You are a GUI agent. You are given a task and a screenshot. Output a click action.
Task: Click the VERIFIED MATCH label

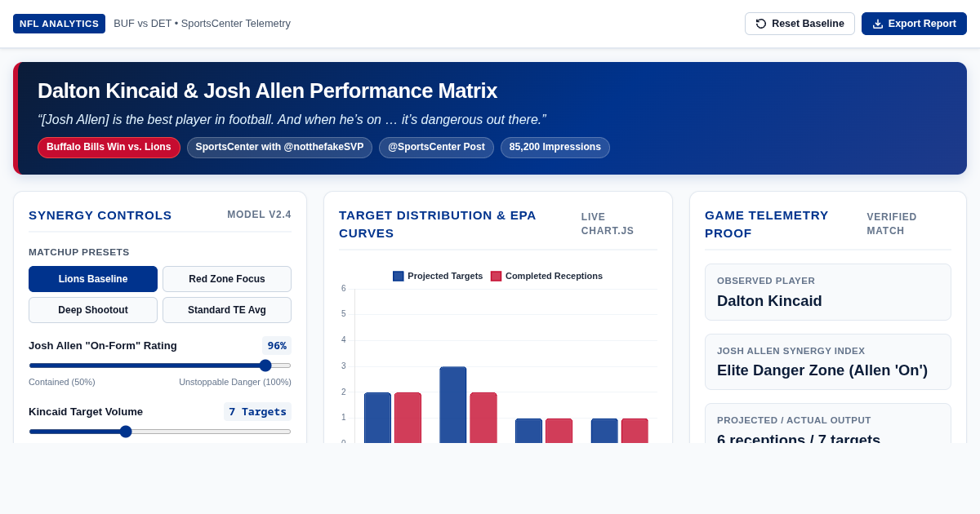[x=892, y=224]
